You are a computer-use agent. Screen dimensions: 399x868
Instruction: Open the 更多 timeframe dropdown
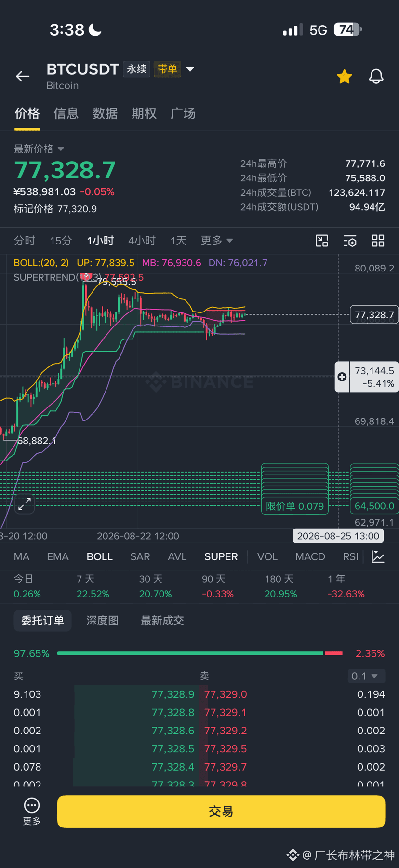pos(217,241)
